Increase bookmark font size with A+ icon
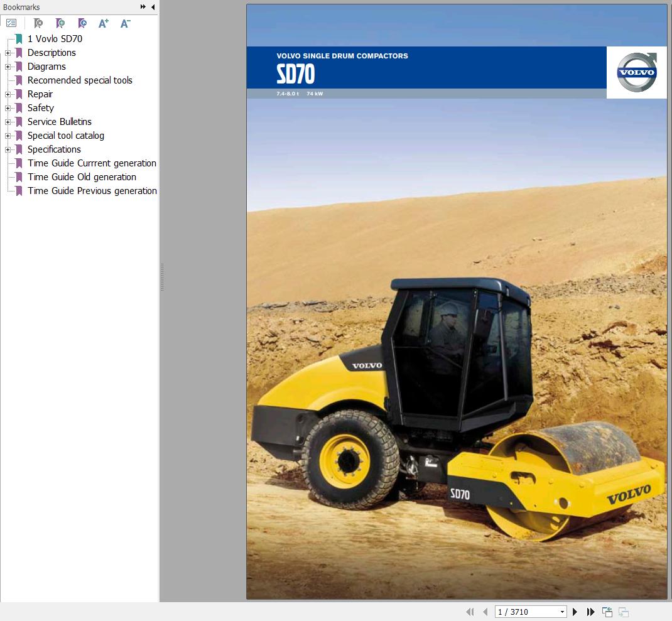The image size is (672, 621). [x=103, y=23]
